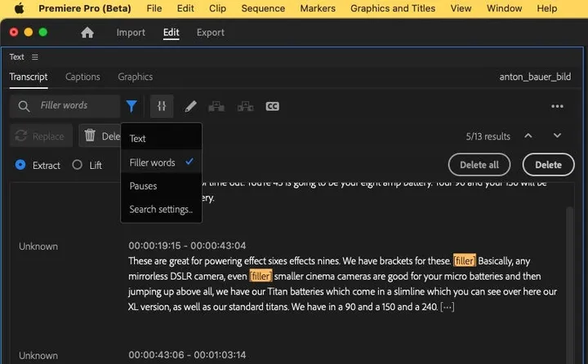Open the three-dot more options menu

tap(557, 106)
